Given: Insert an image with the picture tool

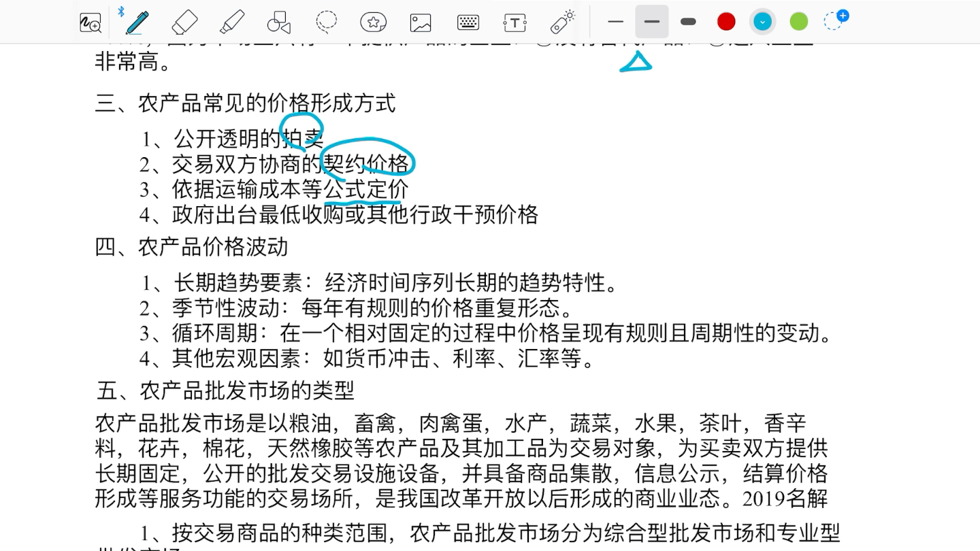Looking at the screenshot, I should pyautogui.click(x=421, y=22).
